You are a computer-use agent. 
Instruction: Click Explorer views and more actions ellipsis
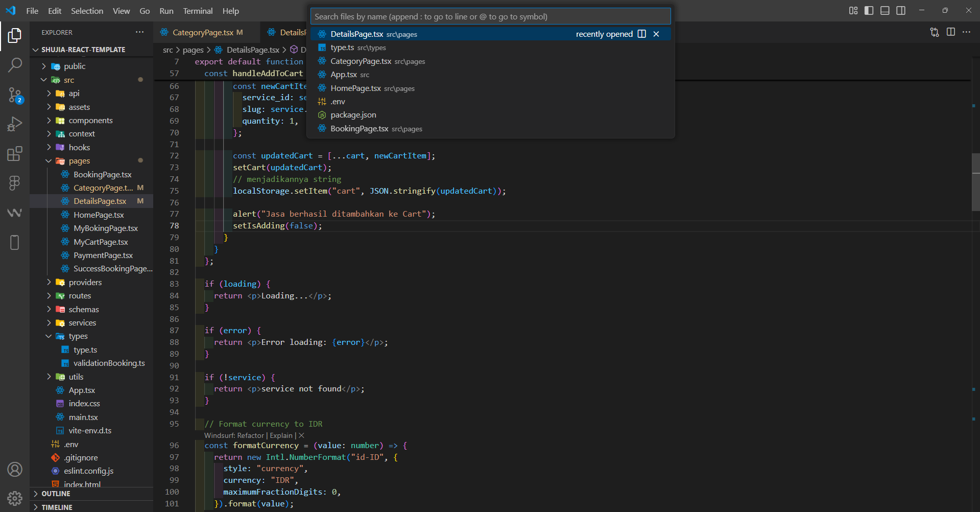coord(139,32)
